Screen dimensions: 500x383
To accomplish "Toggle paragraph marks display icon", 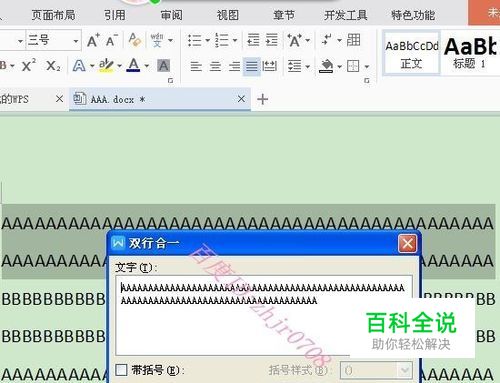I will tap(327, 40).
